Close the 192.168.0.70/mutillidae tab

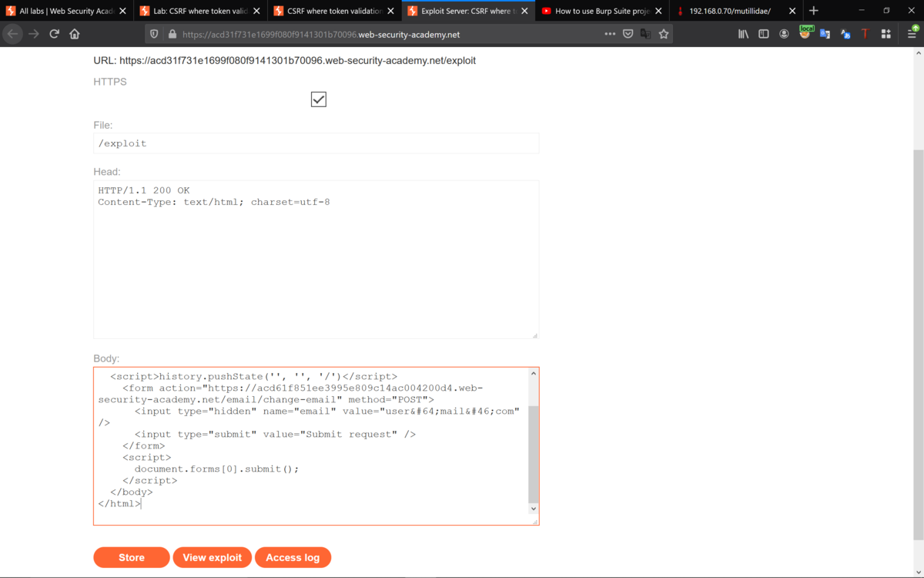(x=792, y=12)
